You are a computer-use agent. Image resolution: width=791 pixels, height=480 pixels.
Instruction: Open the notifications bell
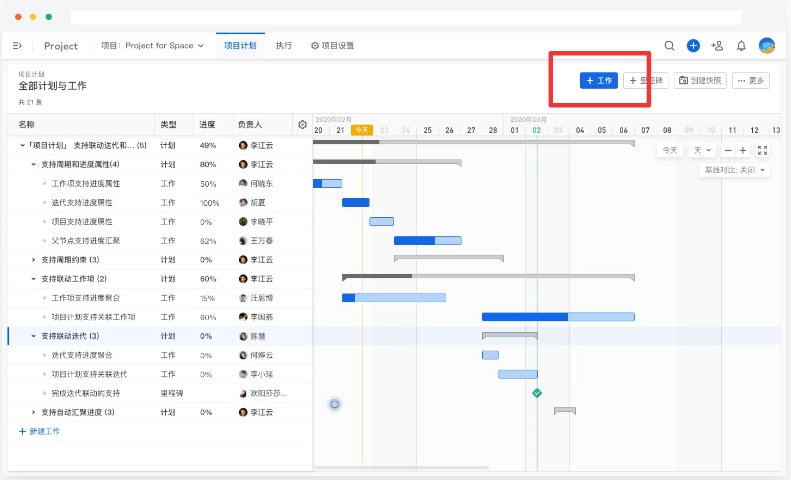coord(741,46)
